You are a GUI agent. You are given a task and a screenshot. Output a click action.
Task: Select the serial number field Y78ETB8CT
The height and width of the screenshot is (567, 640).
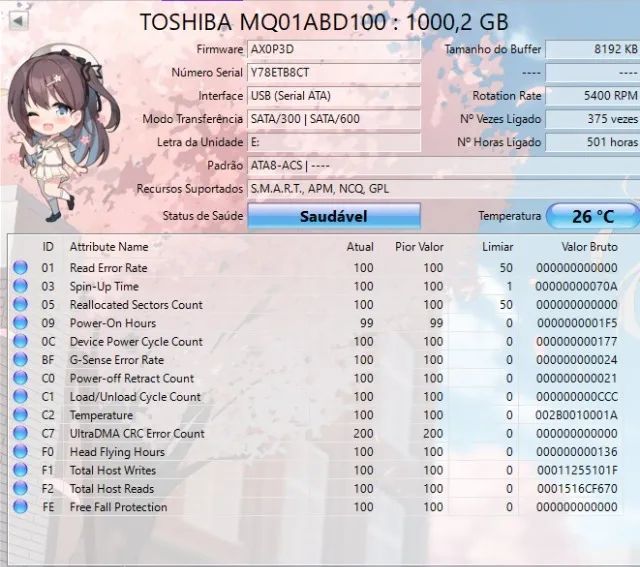[334, 73]
